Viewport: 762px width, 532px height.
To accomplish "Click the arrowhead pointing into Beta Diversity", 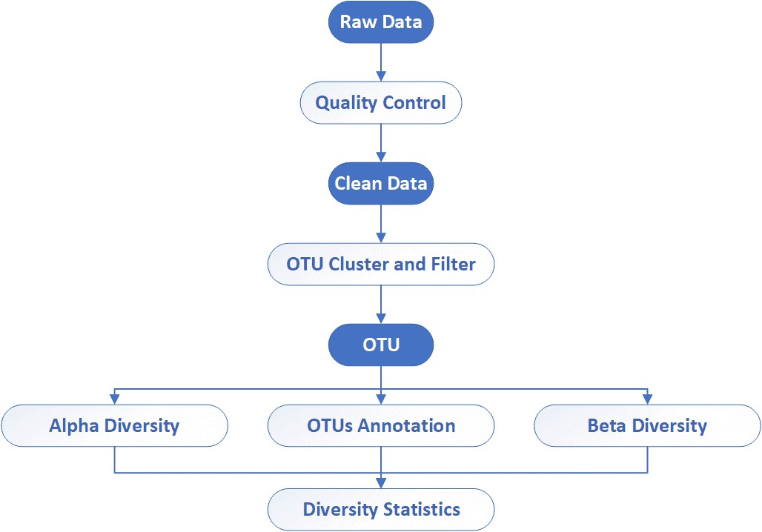I will tap(647, 400).
